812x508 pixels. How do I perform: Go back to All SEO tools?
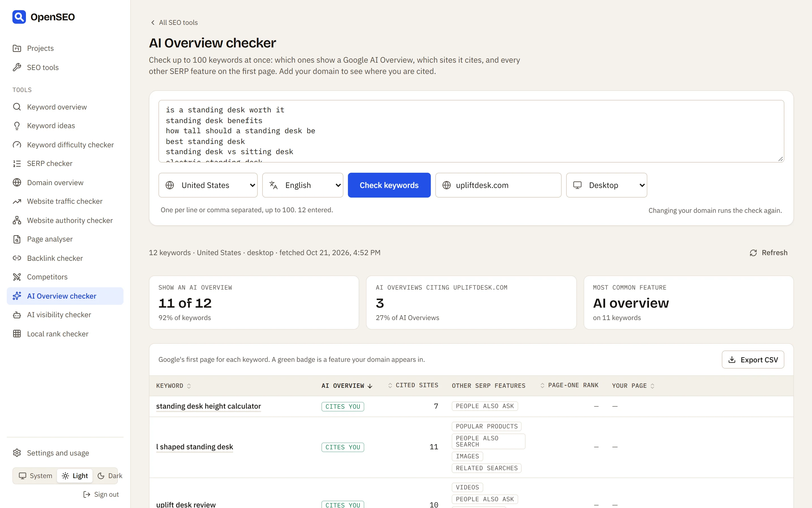click(174, 23)
